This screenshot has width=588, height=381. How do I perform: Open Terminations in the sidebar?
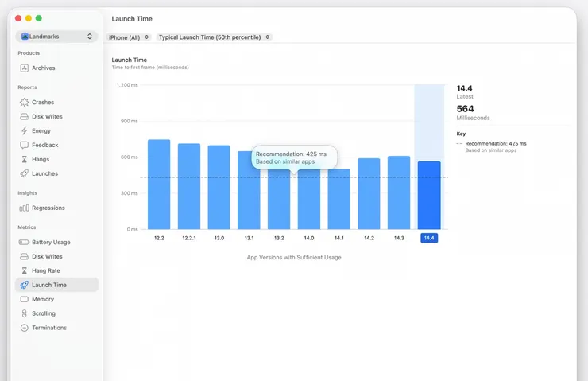click(x=48, y=329)
